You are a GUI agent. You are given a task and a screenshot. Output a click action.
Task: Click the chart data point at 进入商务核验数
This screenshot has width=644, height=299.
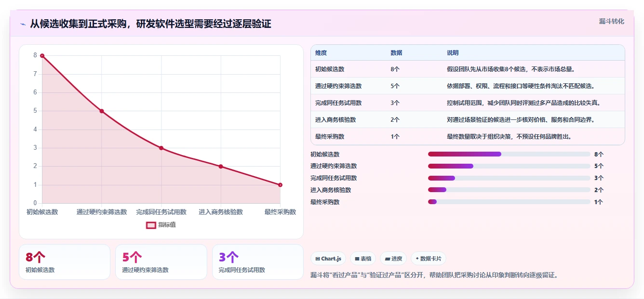click(x=221, y=167)
